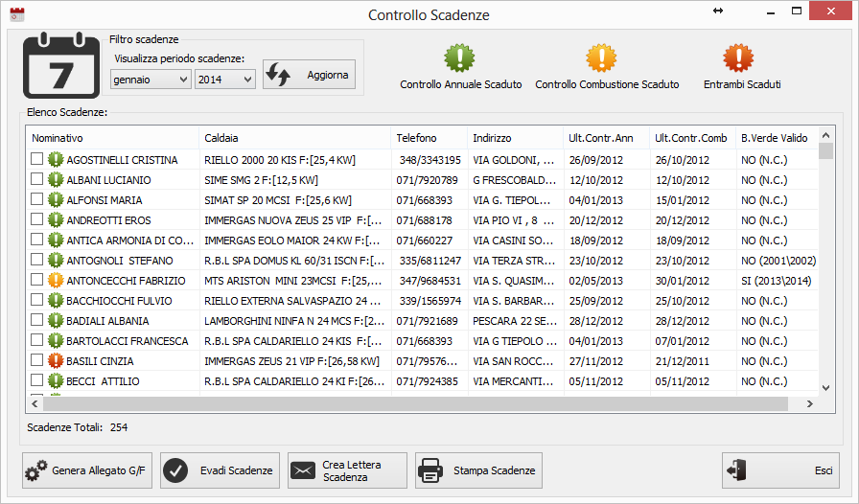Click the horizontal scrollbar thumb
859x504 pixels.
pos(415,404)
